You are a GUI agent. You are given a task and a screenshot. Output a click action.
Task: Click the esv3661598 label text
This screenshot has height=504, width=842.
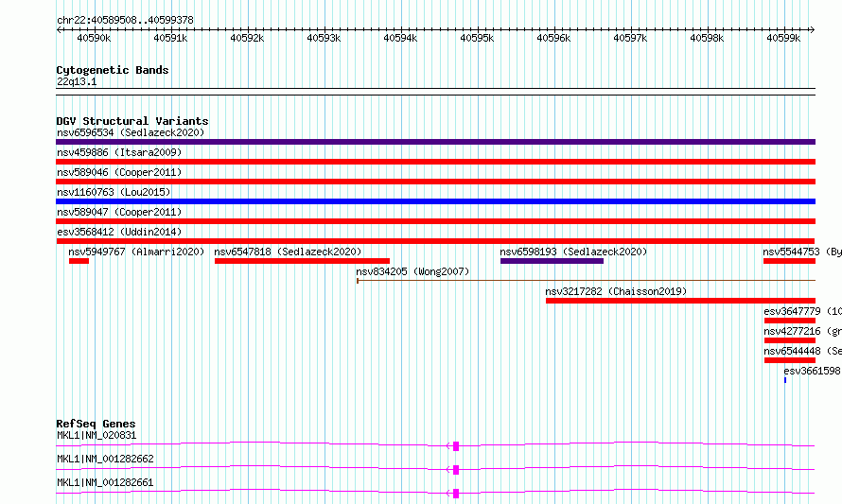tap(812, 371)
